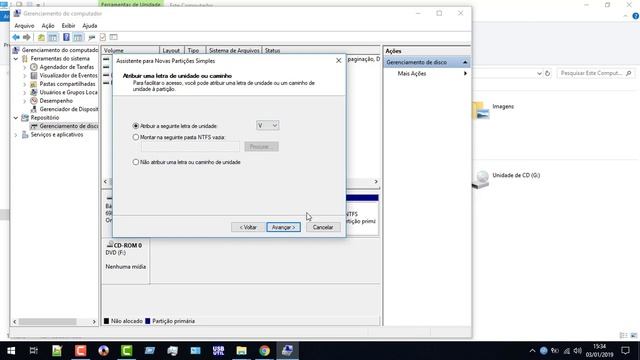Click the volume speaker tray icon

[578, 351]
